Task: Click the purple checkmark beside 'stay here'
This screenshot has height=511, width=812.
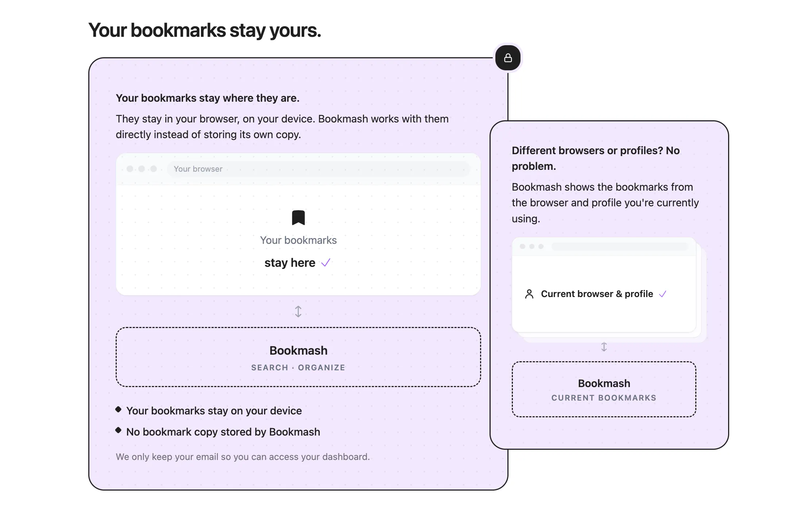Action: (326, 262)
